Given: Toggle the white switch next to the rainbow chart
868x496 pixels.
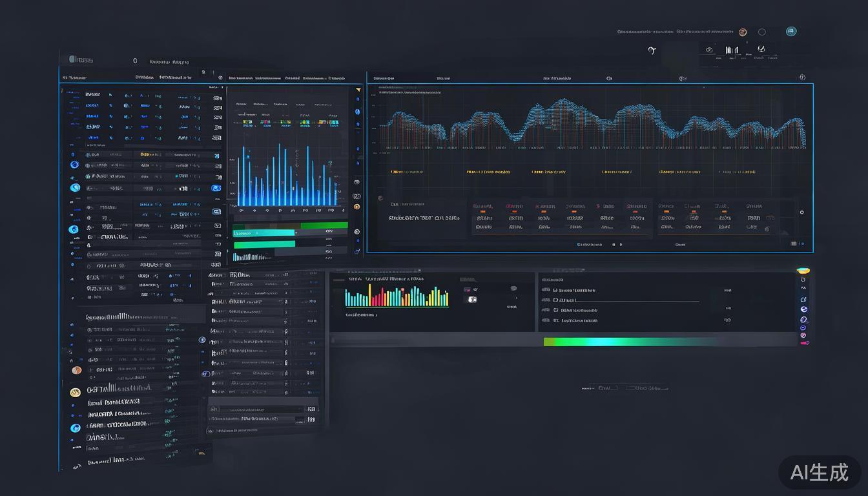Looking at the screenshot, I should click(x=471, y=299).
